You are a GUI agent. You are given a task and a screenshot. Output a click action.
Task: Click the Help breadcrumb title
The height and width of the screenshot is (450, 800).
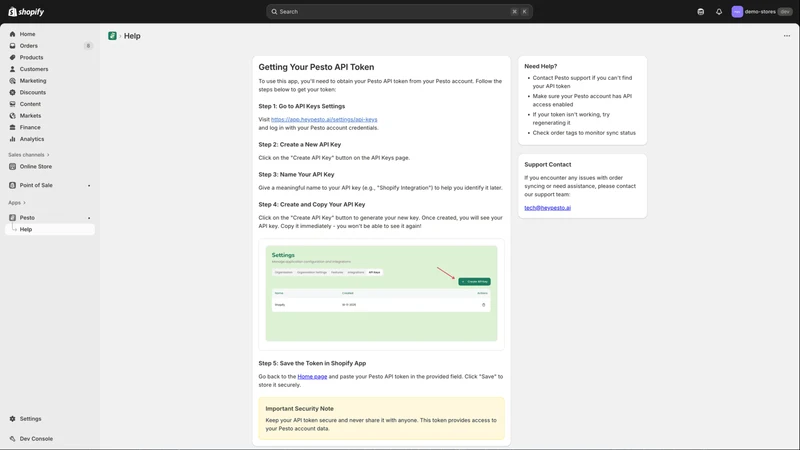tap(132, 36)
